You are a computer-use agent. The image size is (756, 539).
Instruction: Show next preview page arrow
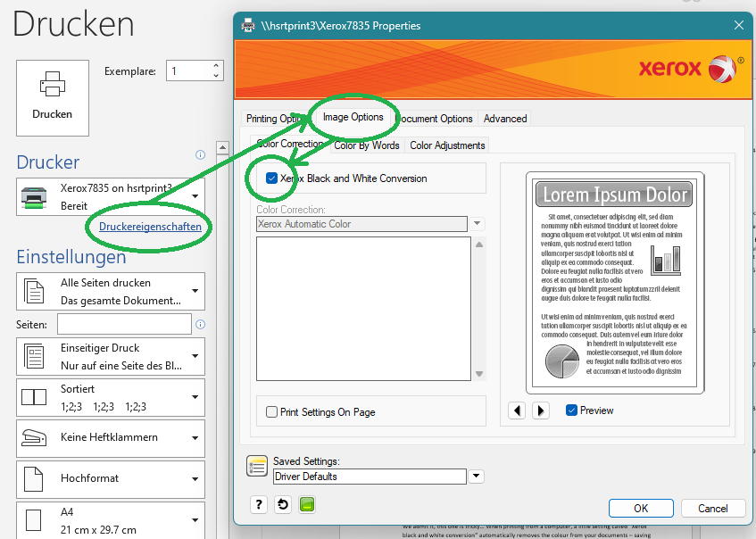(x=541, y=410)
